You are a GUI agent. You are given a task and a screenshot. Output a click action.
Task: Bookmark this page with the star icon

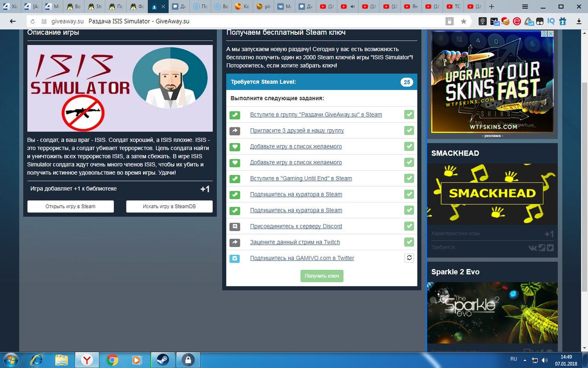[464, 21]
